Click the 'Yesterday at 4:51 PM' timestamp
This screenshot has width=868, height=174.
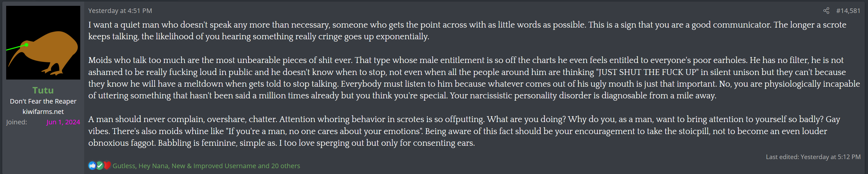click(x=120, y=11)
